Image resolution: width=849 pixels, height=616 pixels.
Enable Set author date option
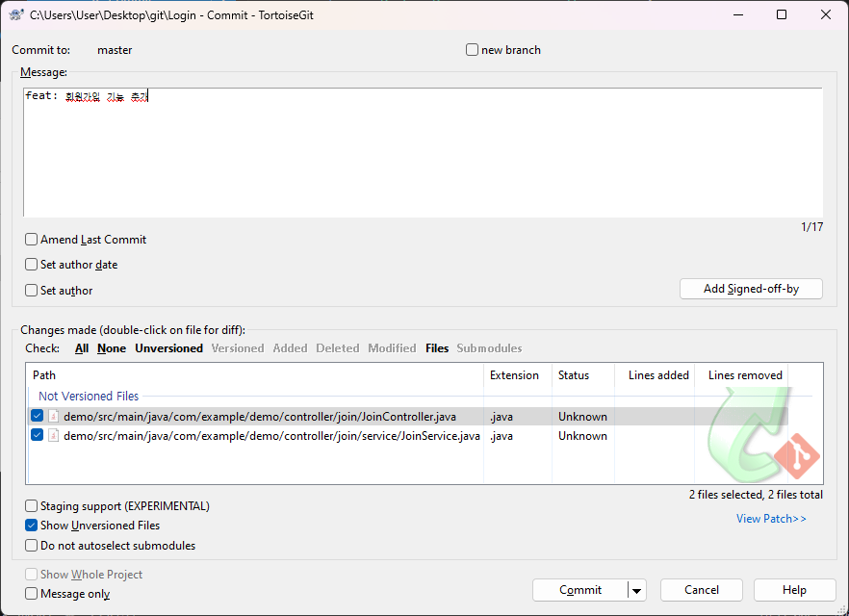pos(32,264)
